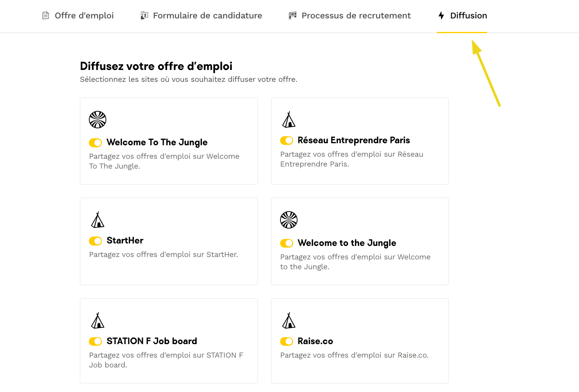The height and width of the screenshot is (392, 579).
Task: Open the Offre d'emploi tab
Action: point(84,16)
